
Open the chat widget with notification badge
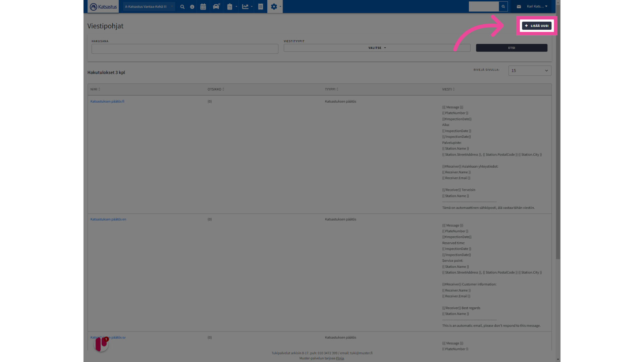pos(101,344)
